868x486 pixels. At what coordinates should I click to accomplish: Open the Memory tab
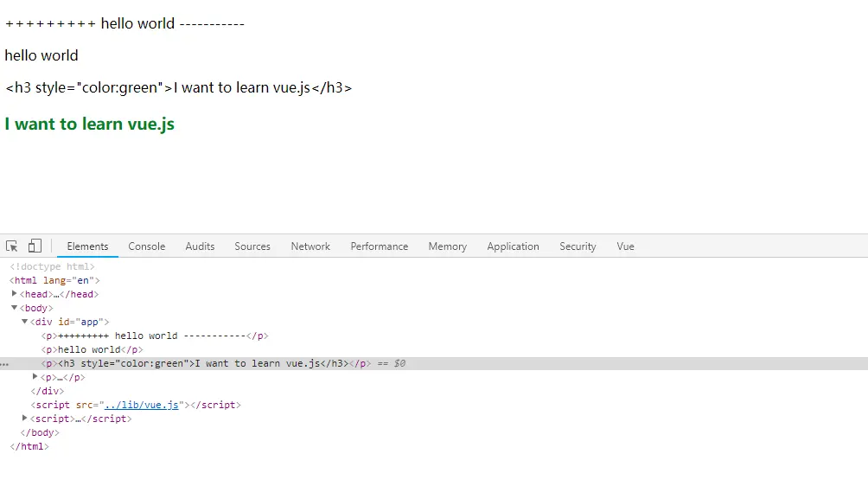(447, 246)
